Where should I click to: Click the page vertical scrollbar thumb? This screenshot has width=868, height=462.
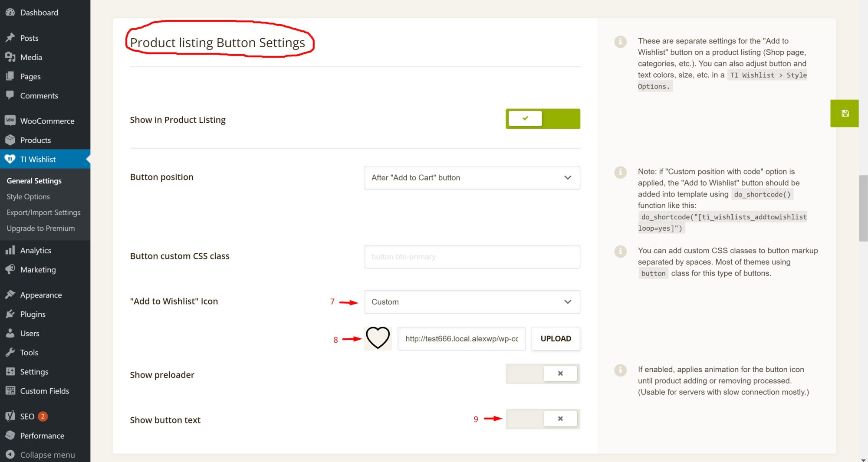(x=863, y=208)
